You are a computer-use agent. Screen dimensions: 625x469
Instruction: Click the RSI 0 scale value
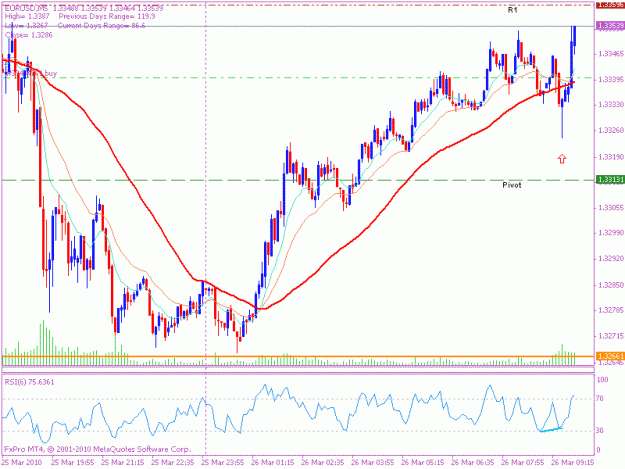coord(598,451)
